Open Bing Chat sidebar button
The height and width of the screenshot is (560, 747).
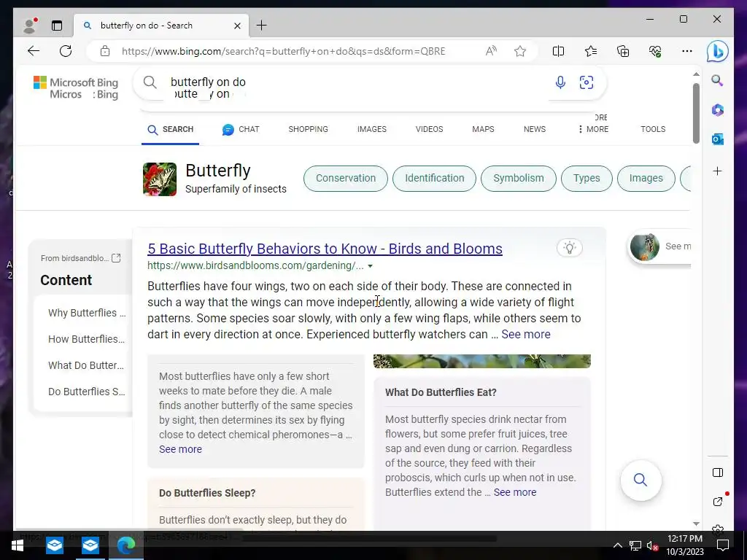[x=717, y=51]
